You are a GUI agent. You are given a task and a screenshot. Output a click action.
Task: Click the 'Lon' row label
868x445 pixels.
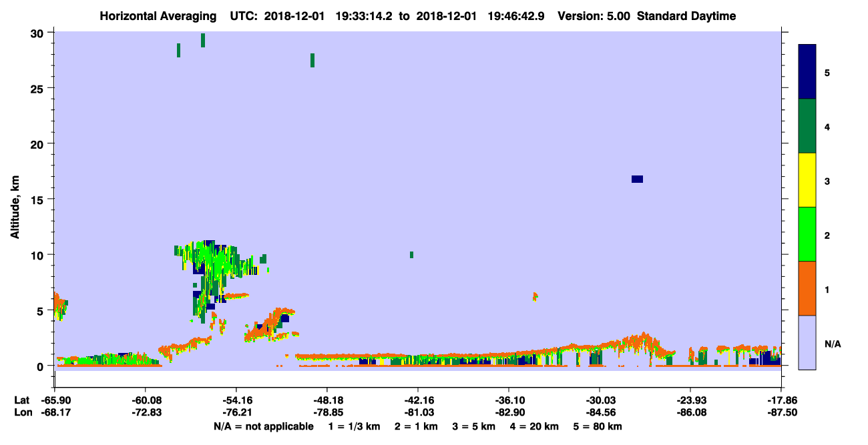coord(23,413)
